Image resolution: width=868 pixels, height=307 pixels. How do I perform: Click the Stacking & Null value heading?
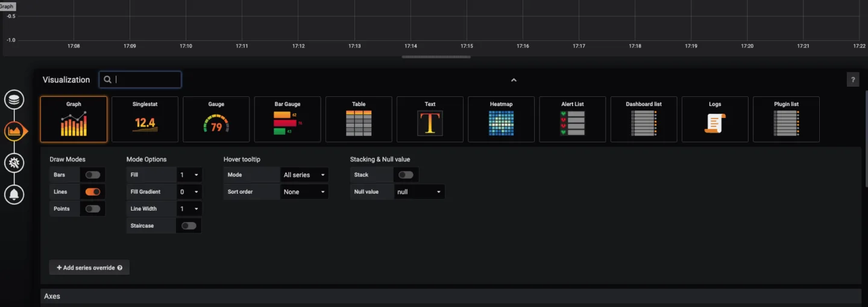coord(380,160)
